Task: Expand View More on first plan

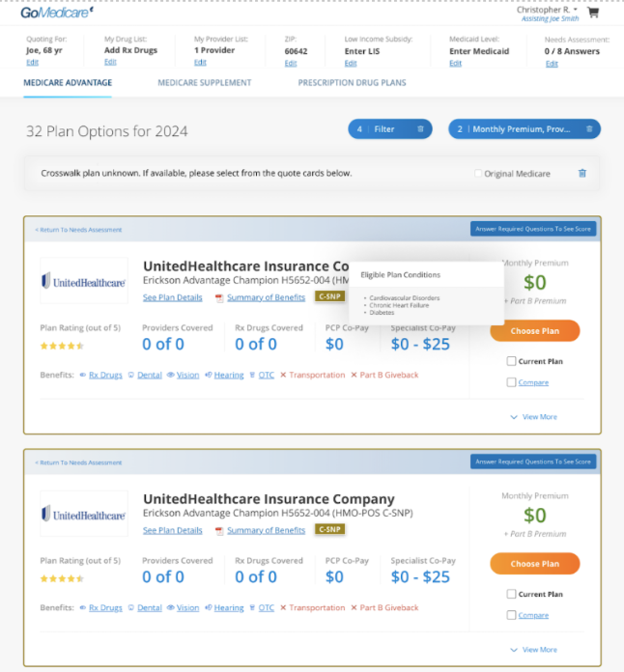Action: coord(534,417)
